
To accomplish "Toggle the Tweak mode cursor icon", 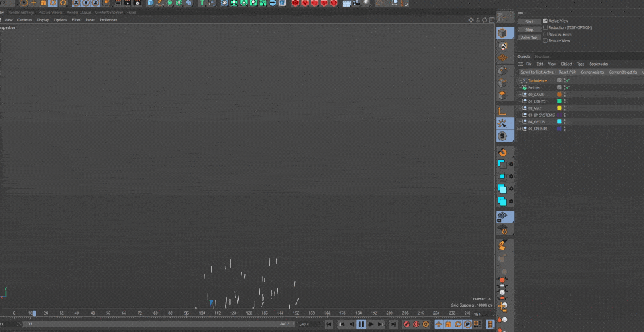I will pos(502,123).
